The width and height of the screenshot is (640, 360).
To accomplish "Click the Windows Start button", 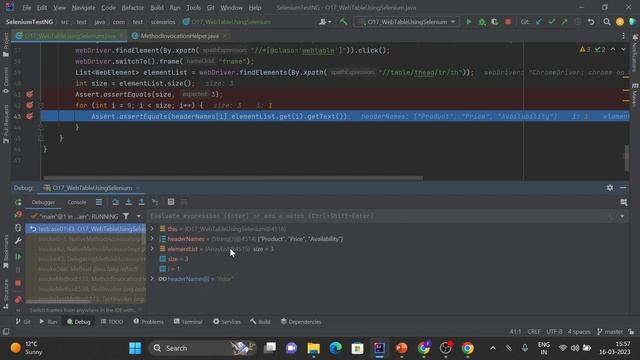I will pos(135,348).
